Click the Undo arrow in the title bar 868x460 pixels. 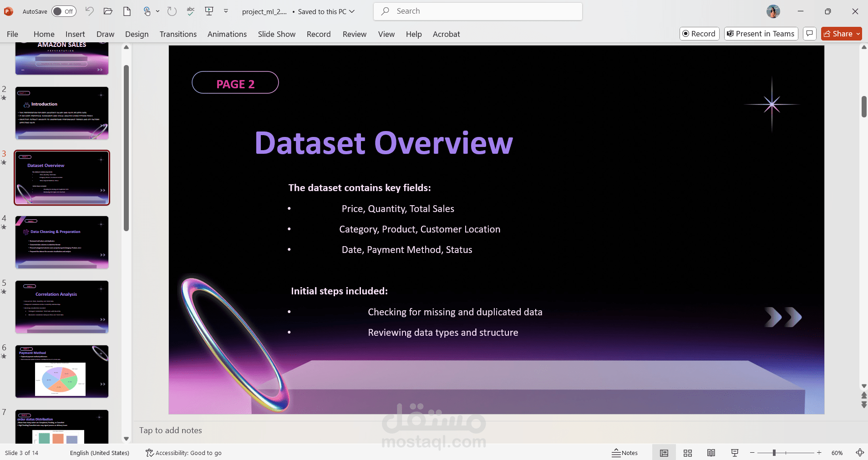coord(89,11)
